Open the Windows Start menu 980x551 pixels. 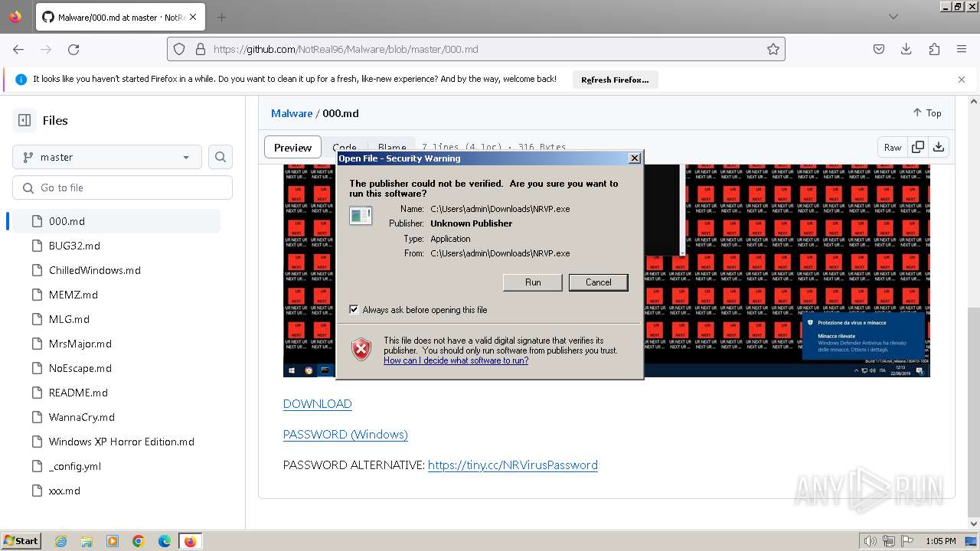coord(21,541)
